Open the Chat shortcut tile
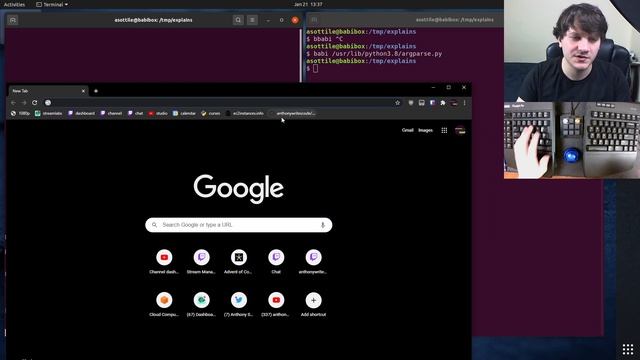Image resolution: width=640 pixels, height=360 pixels. pos(276,262)
